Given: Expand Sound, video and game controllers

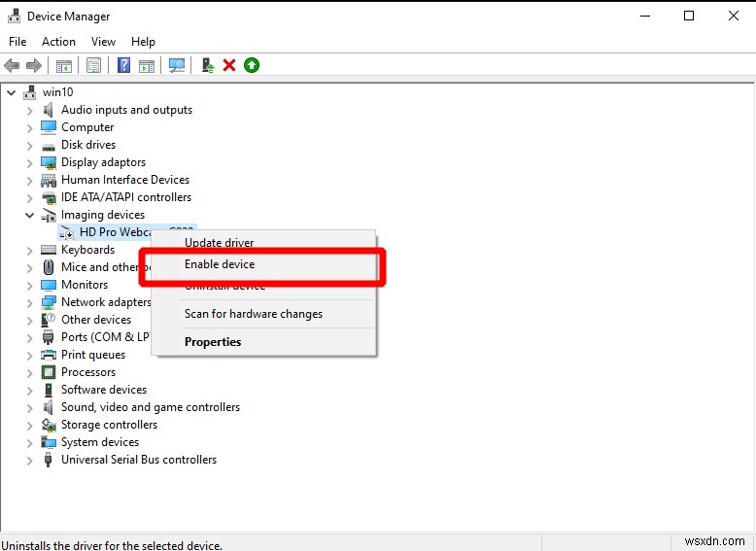Looking at the screenshot, I should pyautogui.click(x=29, y=408).
